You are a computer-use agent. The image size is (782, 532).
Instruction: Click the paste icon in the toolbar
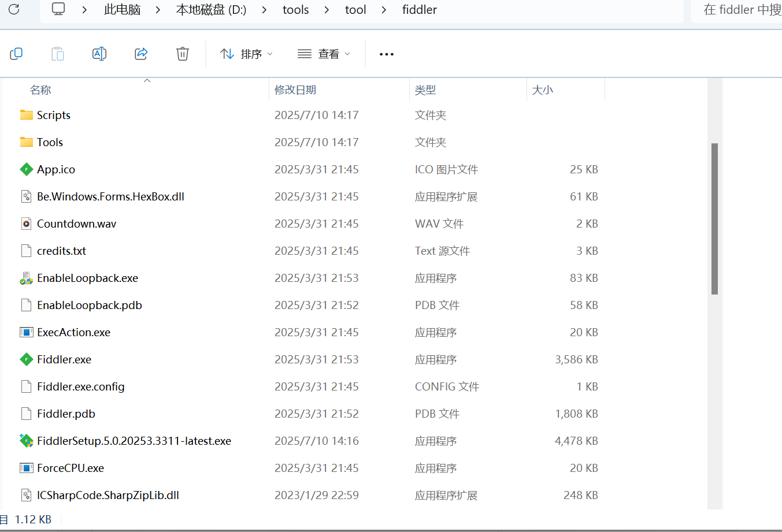click(x=58, y=54)
